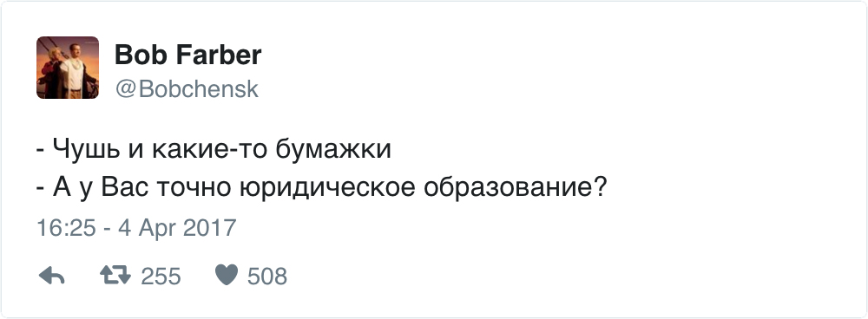View the 508 likes count
This screenshot has height=319, width=868.
[266, 276]
